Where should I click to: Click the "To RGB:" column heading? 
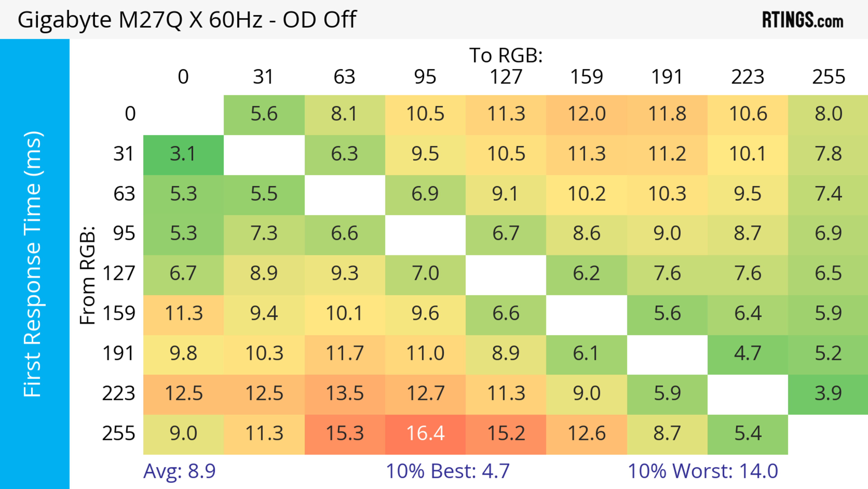[x=506, y=55]
